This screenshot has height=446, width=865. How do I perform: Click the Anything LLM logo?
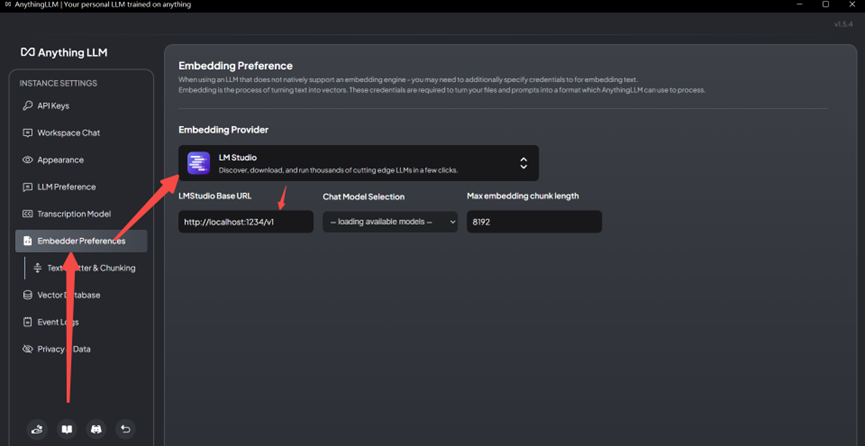(64, 52)
